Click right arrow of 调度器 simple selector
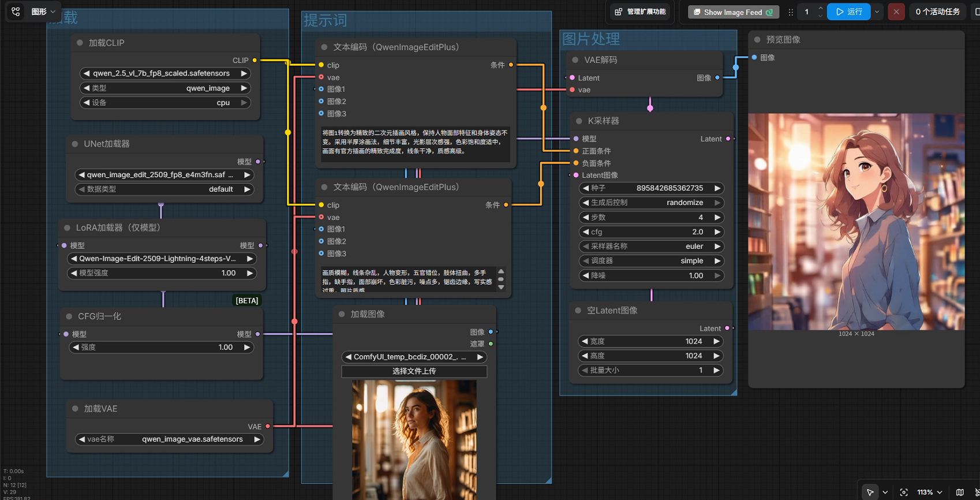980x500 pixels. (717, 261)
